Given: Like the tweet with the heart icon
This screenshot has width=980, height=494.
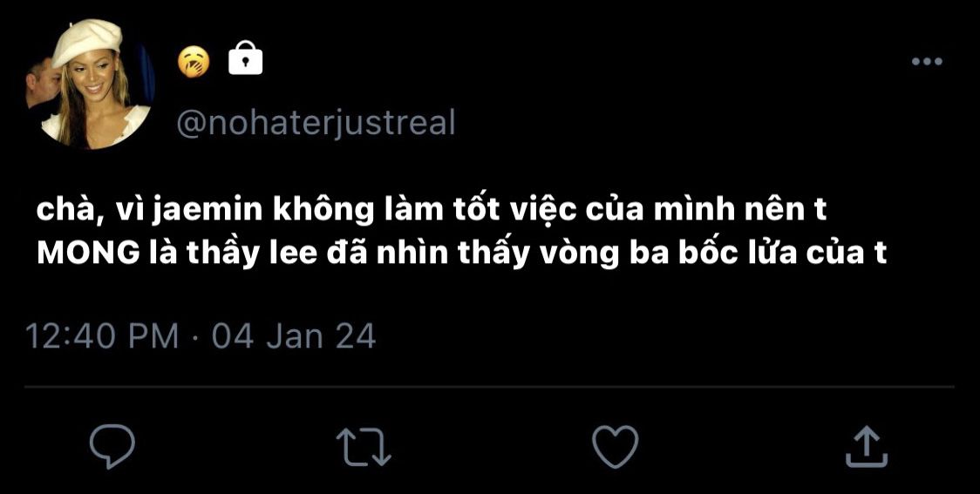Looking at the screenshot, I should (x=615, y=446).
